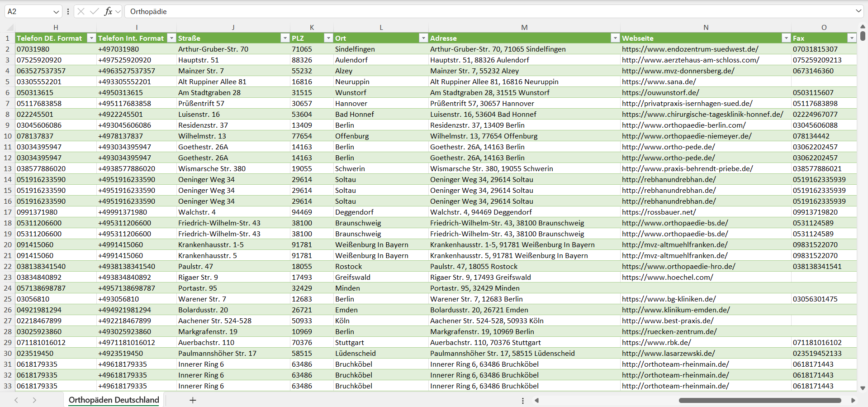Click cell https://ruecken-zentrum.de/

(706, 331)
